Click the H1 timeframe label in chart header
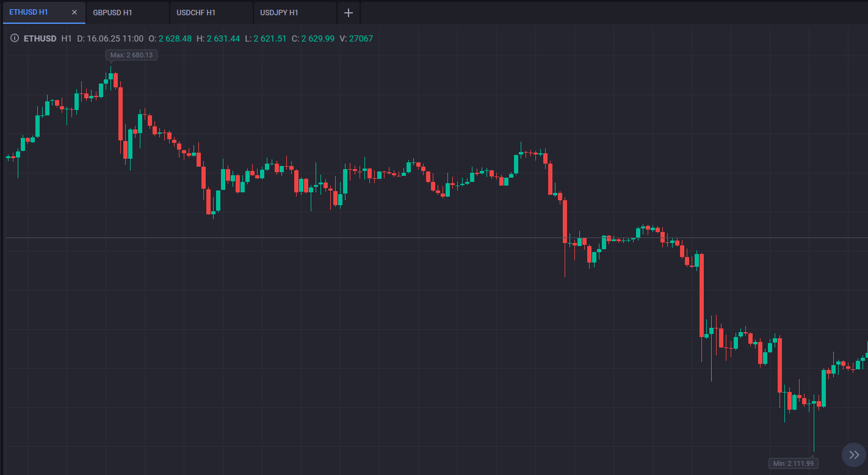 (x=67, y=38)
